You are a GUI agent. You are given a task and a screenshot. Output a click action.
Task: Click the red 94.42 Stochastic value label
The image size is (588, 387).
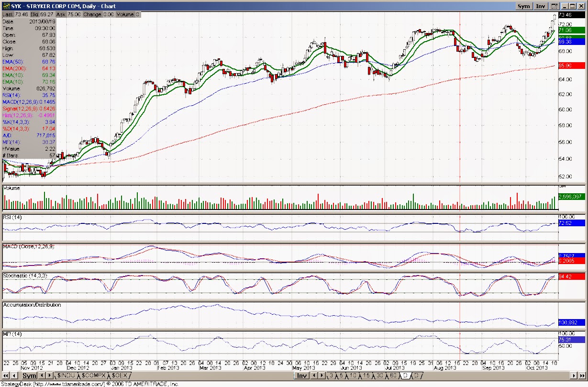[572, 276]
